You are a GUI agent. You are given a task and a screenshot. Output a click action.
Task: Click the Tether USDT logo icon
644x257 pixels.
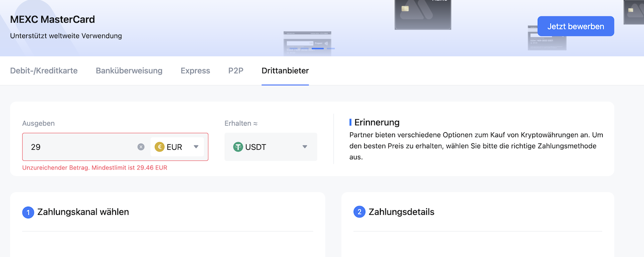click(238, 147)
